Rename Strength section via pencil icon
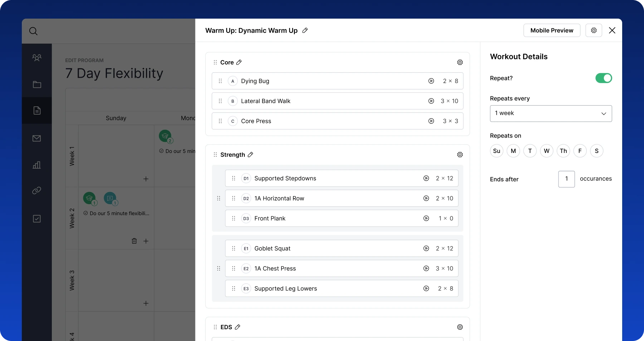Screen dimensions: 644x341 tap(250, 155)
